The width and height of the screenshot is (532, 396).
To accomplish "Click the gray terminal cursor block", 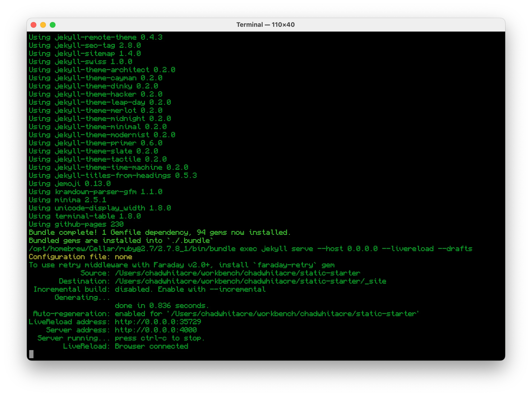I will (31, 354).
